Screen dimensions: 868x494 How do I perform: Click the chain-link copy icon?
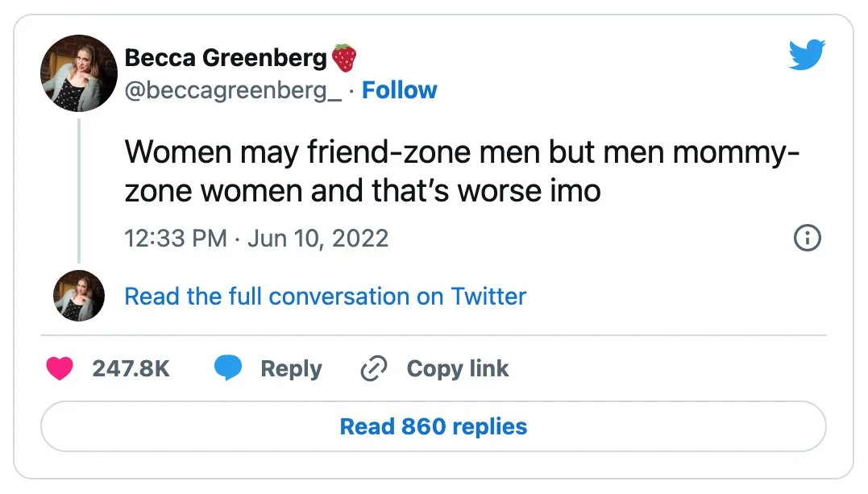point(373,369)
